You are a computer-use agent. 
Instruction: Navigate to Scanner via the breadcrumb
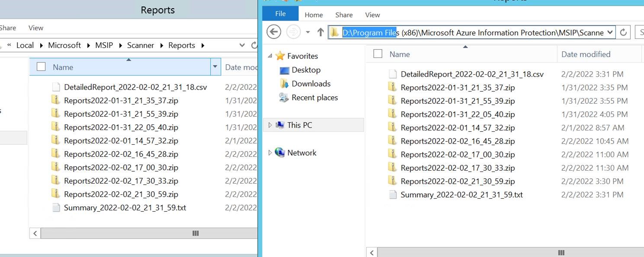pos(140,45)
